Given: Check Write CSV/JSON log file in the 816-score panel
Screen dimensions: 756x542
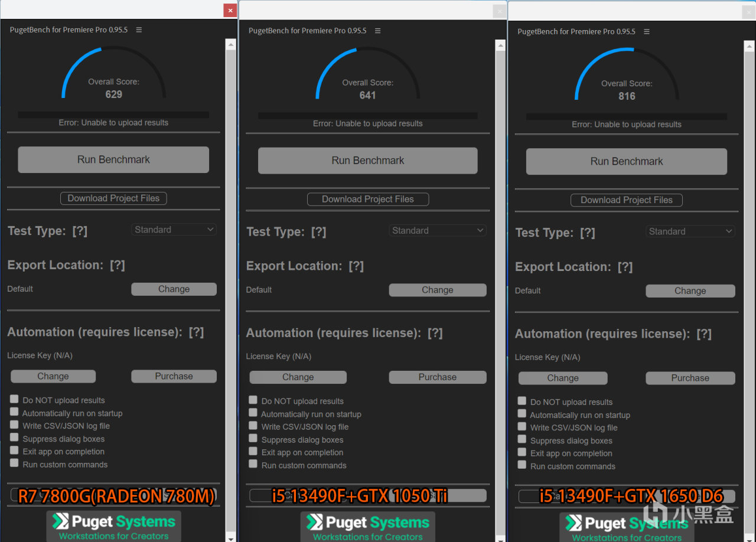Looking at the screenshot, I should click(x=522, y=426).
